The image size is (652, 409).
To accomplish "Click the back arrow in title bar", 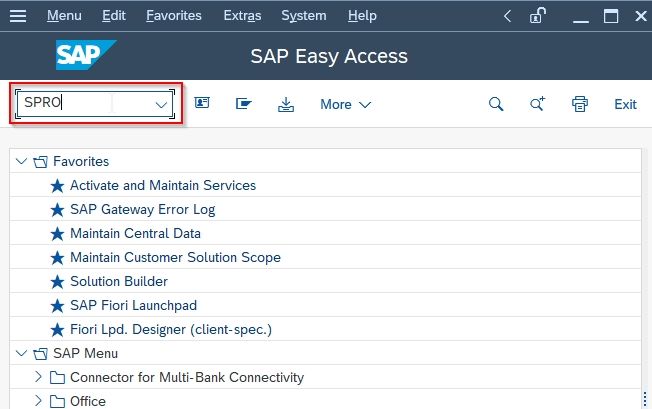I will (507, 16).
